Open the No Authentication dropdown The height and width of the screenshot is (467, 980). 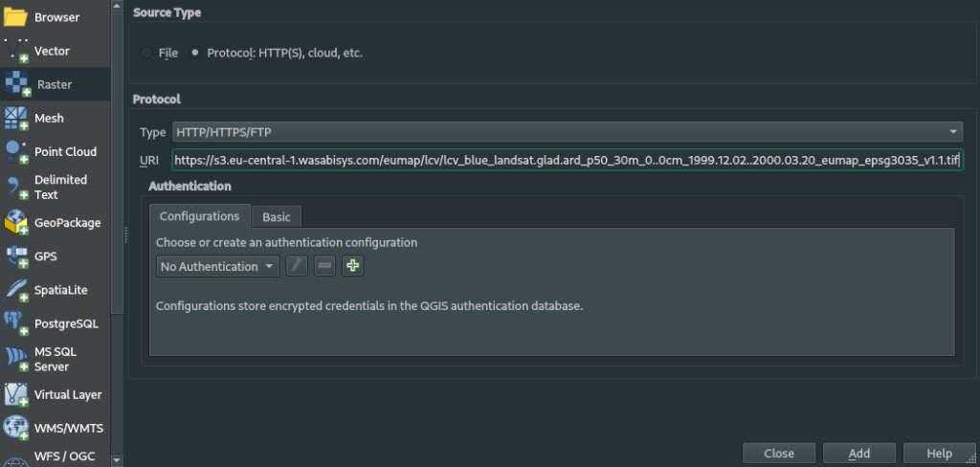point(217,266)
